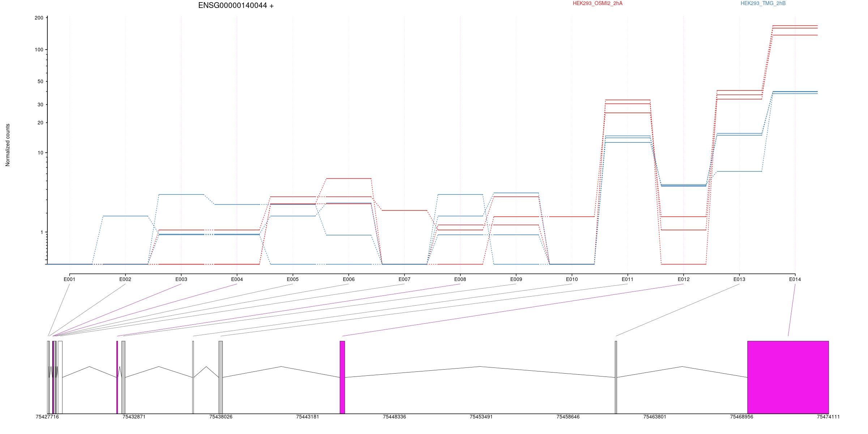
Task: Click the 50 y-axis tick label
Action: (x=41, y=81)
